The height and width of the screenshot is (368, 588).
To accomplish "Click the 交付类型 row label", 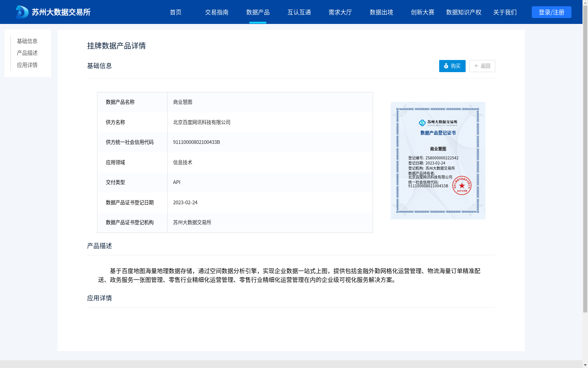I will point(115,182).
